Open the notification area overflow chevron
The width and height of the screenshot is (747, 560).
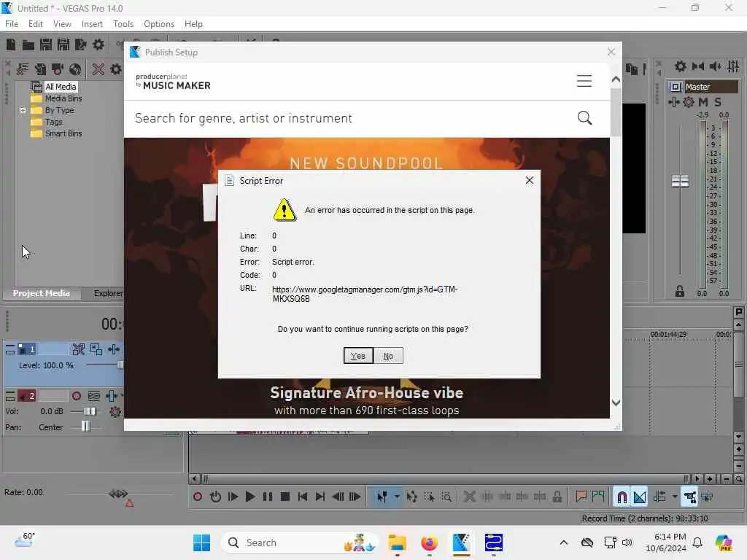tap(564, 542)
